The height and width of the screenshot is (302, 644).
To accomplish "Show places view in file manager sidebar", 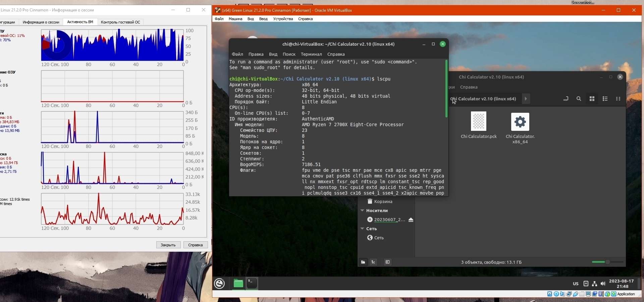I will click(x=363, y=262).
